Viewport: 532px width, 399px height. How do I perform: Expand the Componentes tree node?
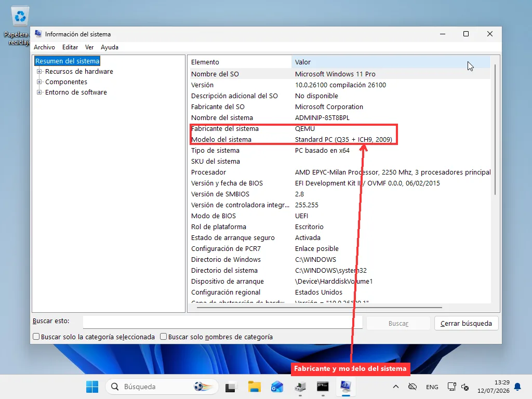39,82
